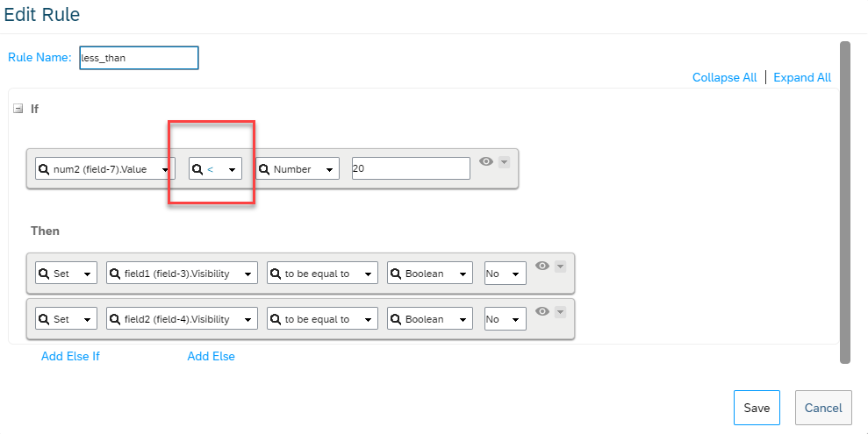Open the Set dropdown in the field1 row
Screen dimensions: 868x434
pyautogui.click(x=67, y=274)
